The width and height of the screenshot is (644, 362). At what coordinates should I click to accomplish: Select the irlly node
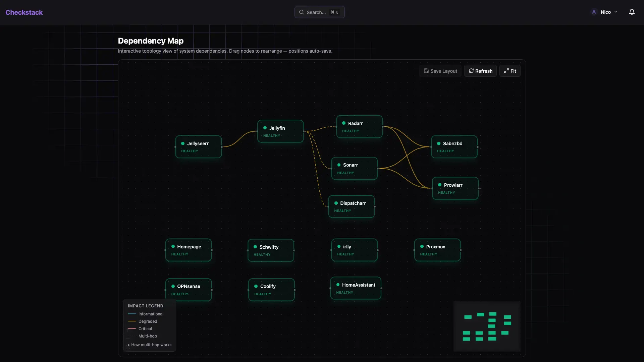pyautogui.click(x=354, y=250)
